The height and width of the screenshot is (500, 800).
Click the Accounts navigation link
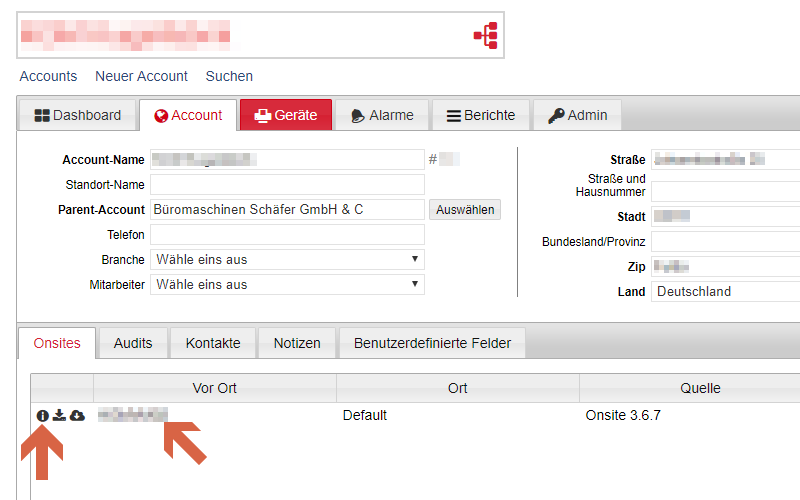[48, 76]
